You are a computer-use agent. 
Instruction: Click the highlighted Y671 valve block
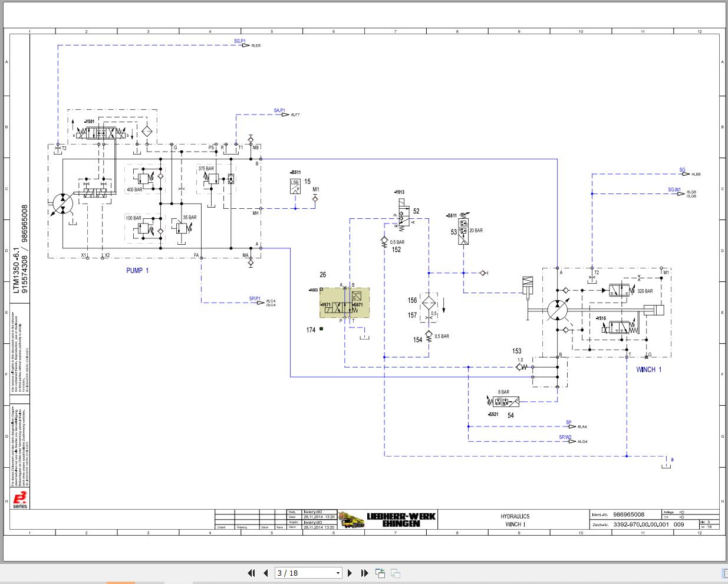pos(344,302)
